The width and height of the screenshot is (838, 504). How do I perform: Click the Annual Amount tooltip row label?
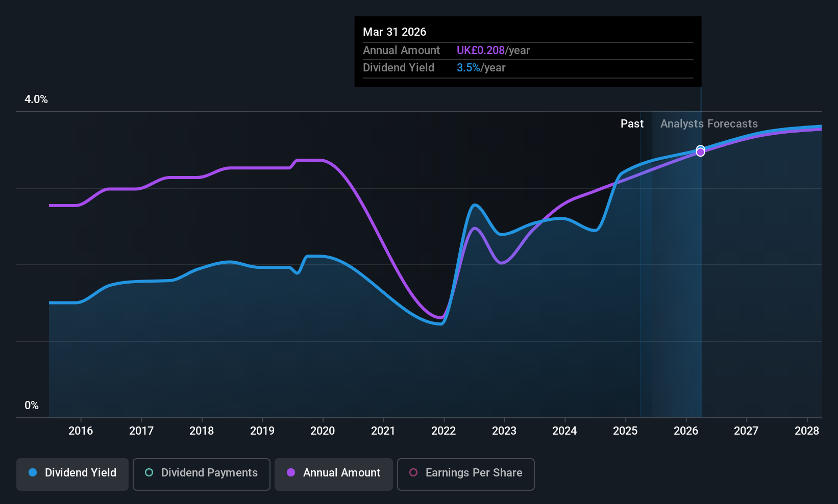click(x=401, y=51)
